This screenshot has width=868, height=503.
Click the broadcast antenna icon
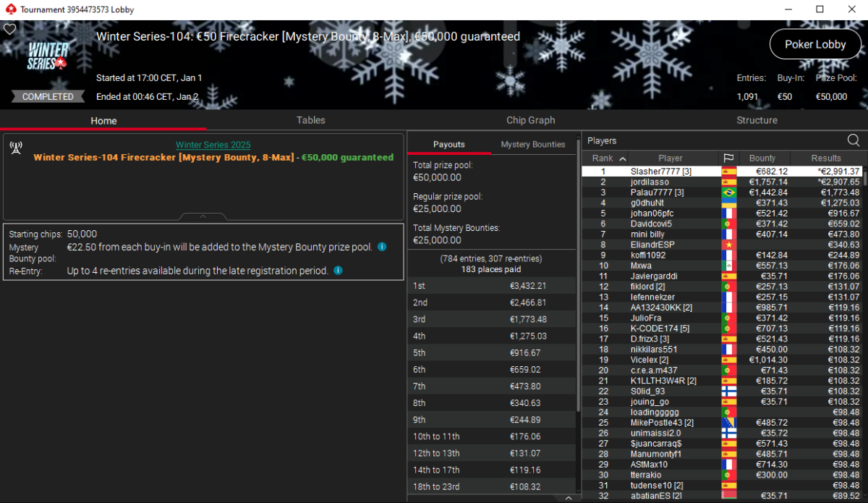15,148
